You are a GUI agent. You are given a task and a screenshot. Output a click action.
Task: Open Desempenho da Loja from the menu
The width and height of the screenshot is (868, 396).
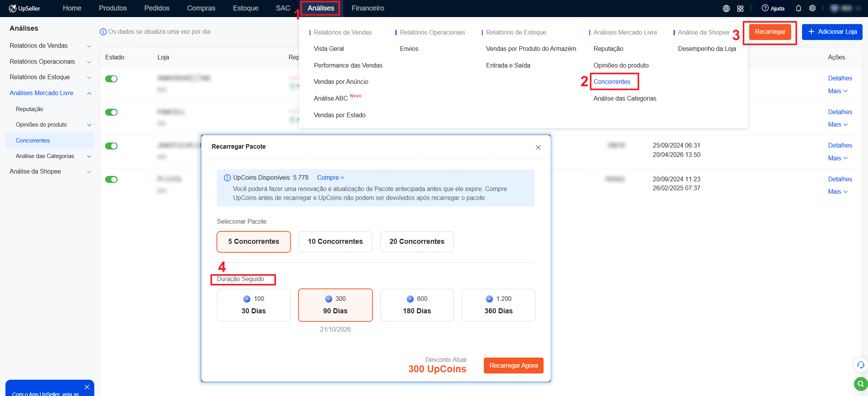(707, 49)
